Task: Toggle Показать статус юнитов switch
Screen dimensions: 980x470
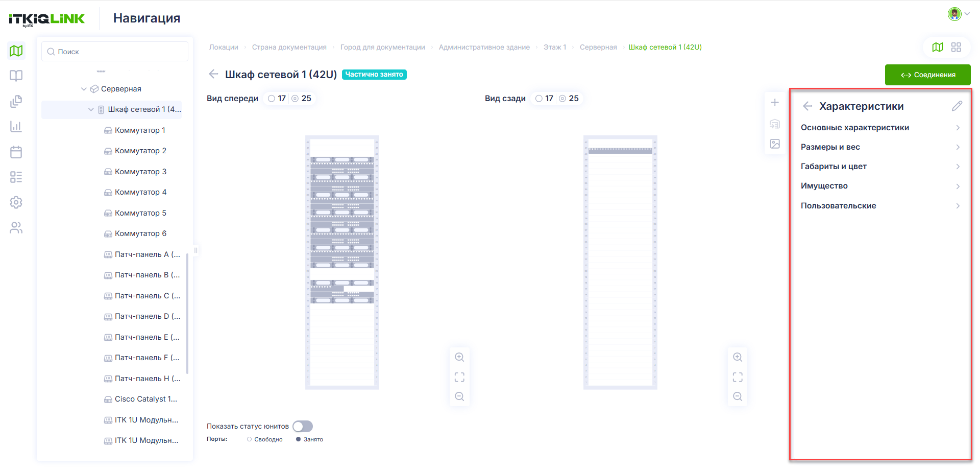Action: pos(303,426)
